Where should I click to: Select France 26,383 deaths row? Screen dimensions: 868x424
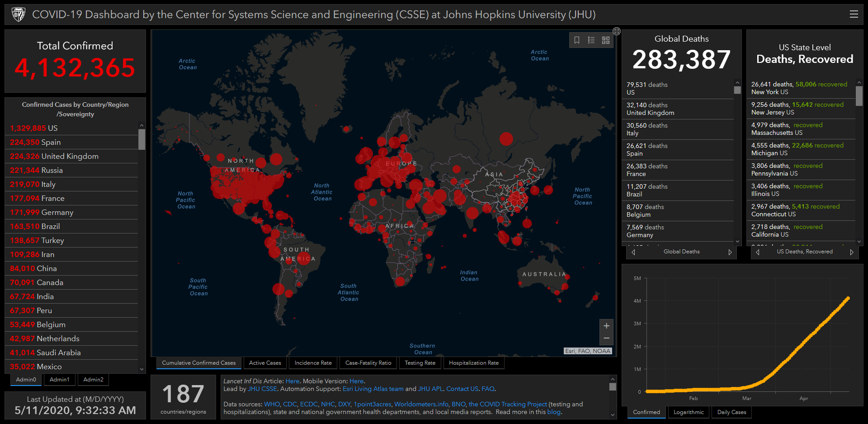[678, 170]
